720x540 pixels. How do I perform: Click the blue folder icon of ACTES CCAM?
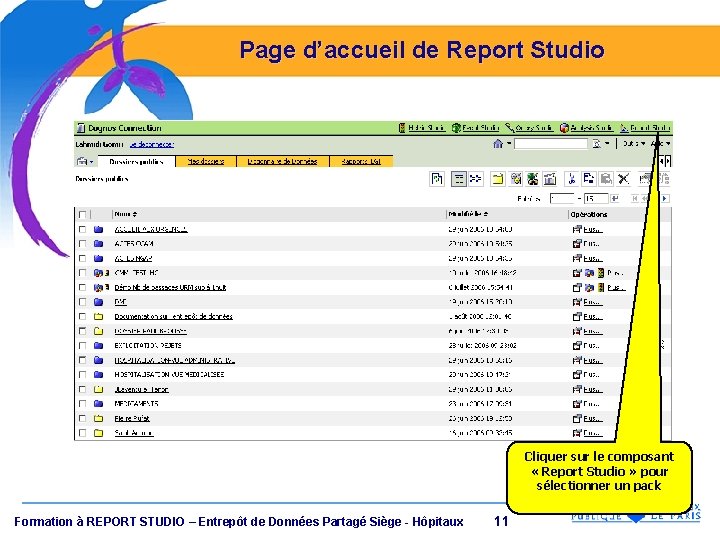[x=98, y=244]
